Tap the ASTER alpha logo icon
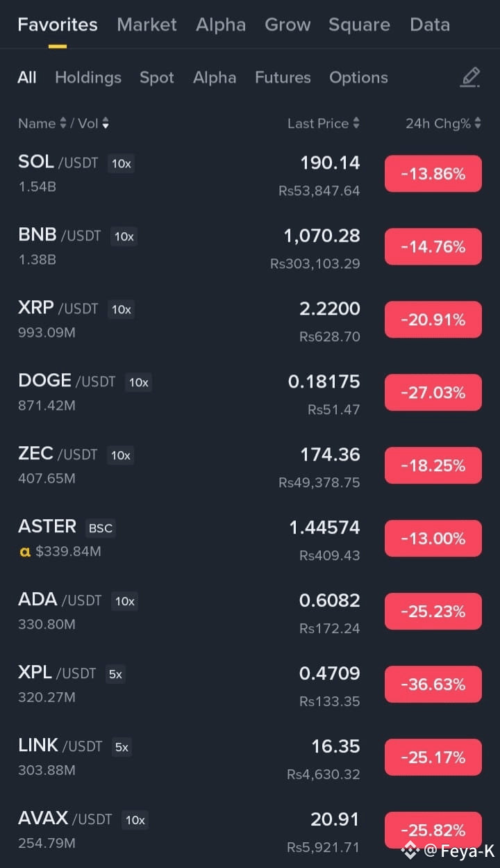Screen dimensions: 500x868 click(25, 552)
